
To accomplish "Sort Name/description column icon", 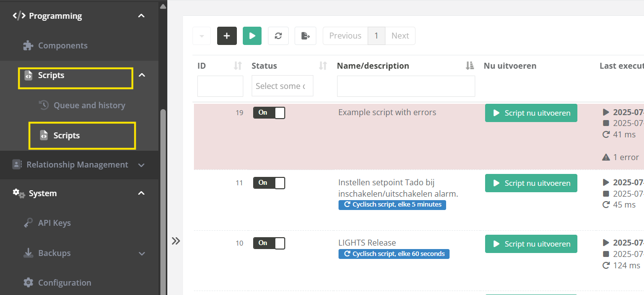I will [469, 66].
